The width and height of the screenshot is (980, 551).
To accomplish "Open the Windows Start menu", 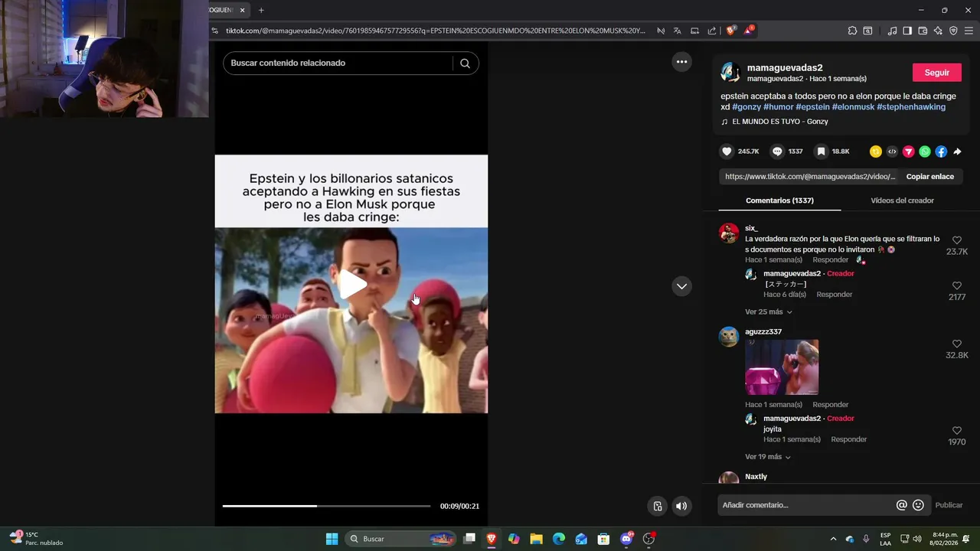I will [x=332, y=539].
